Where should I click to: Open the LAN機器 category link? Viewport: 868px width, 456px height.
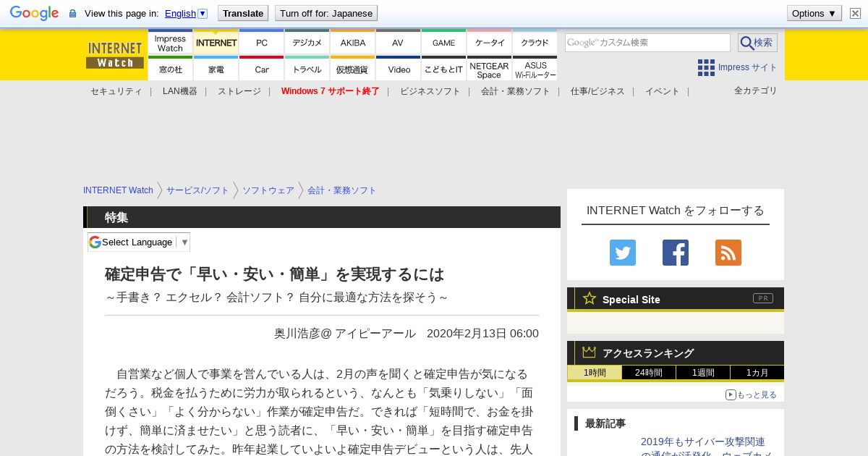(180, 91)
